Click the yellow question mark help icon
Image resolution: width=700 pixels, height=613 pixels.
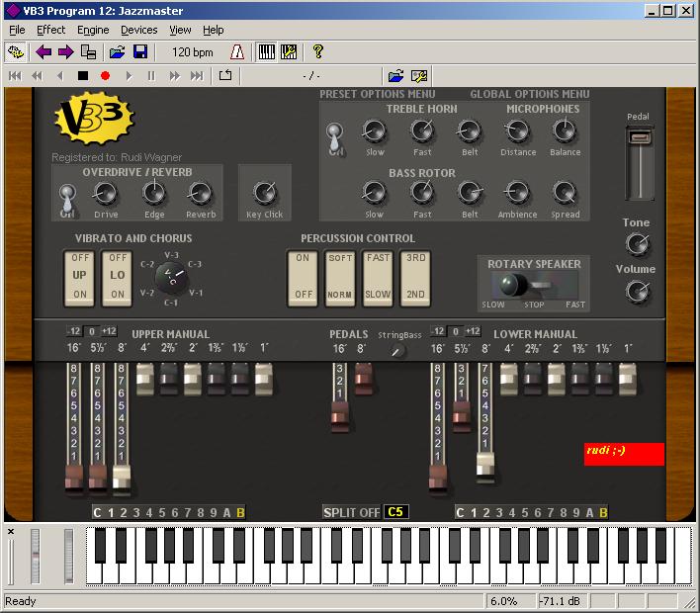[x=317, y=51]
